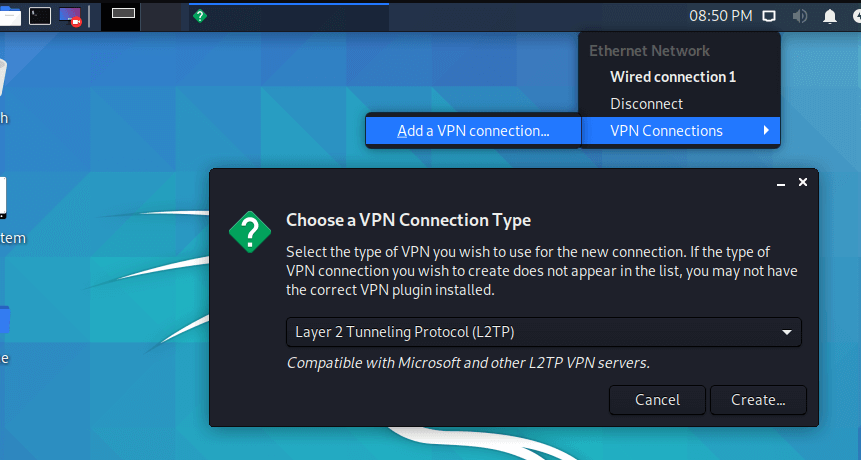Switch to the first workspace in pager
This screenshot has width=861, height=460.
(x=123, y=16)
